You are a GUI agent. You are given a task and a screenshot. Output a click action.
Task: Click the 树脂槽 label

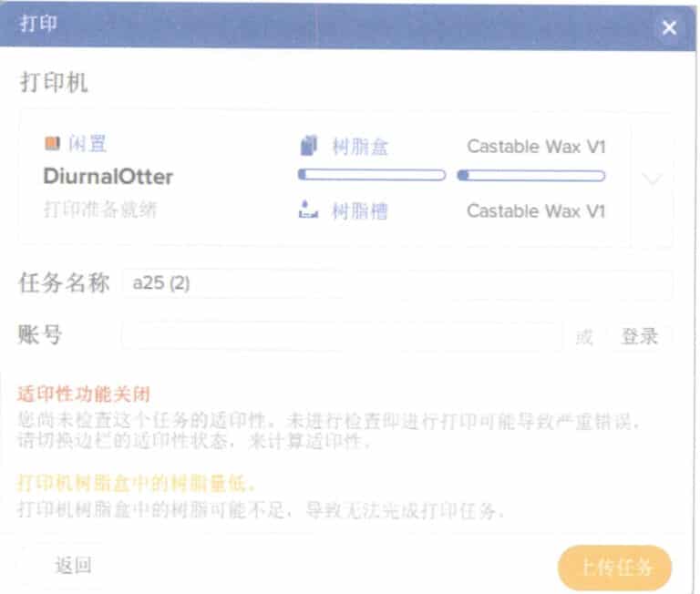[360, 210]
